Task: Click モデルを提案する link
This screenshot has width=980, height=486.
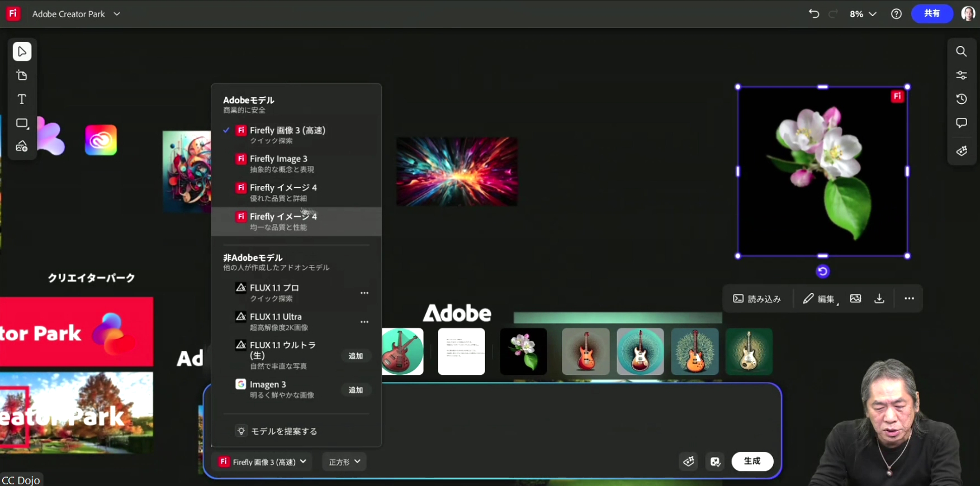Action: point(277,431)
